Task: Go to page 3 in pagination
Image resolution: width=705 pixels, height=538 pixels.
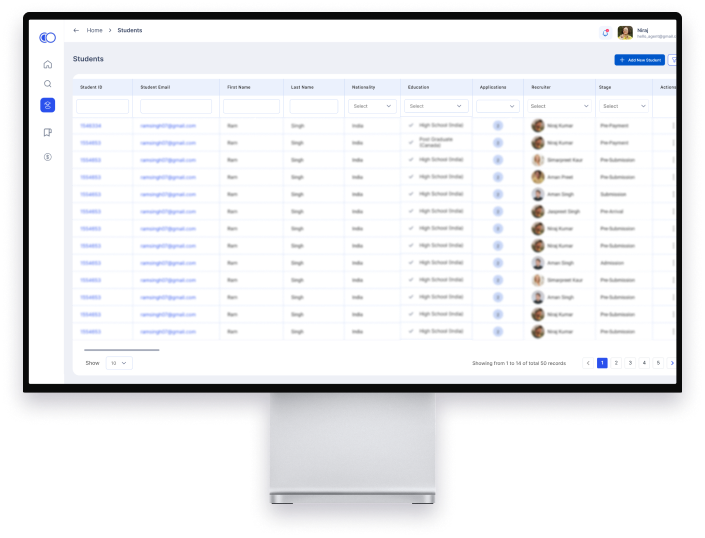Action: tap(630, 363)
